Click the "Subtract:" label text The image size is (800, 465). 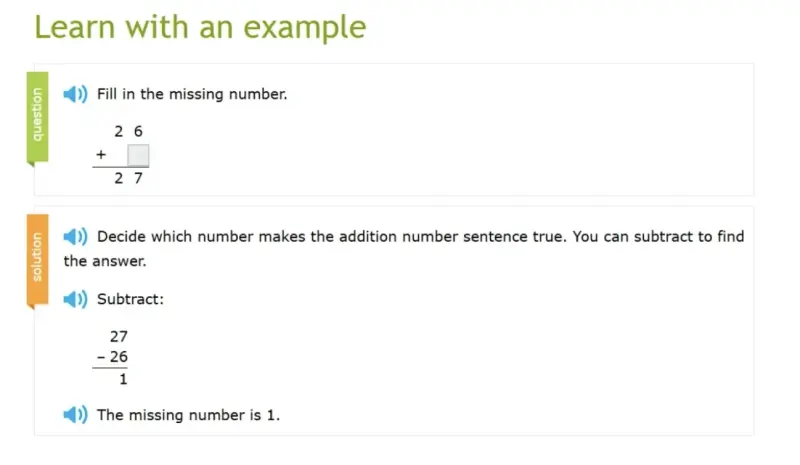131,299
